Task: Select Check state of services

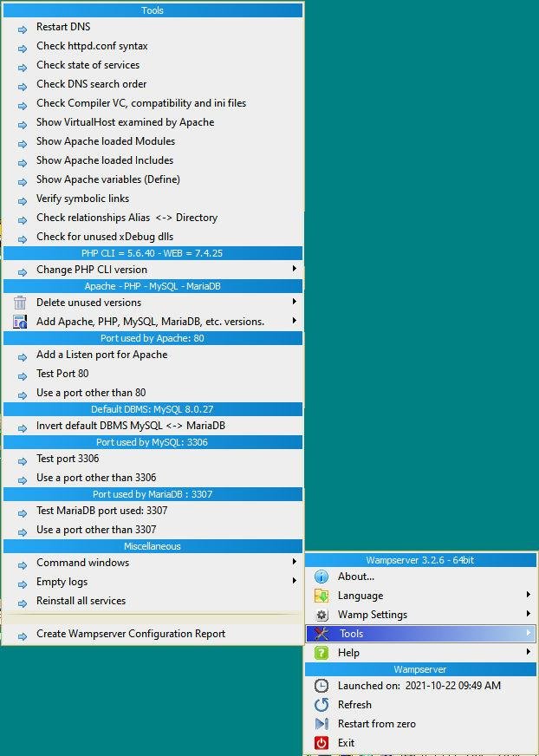Action: 153,65
